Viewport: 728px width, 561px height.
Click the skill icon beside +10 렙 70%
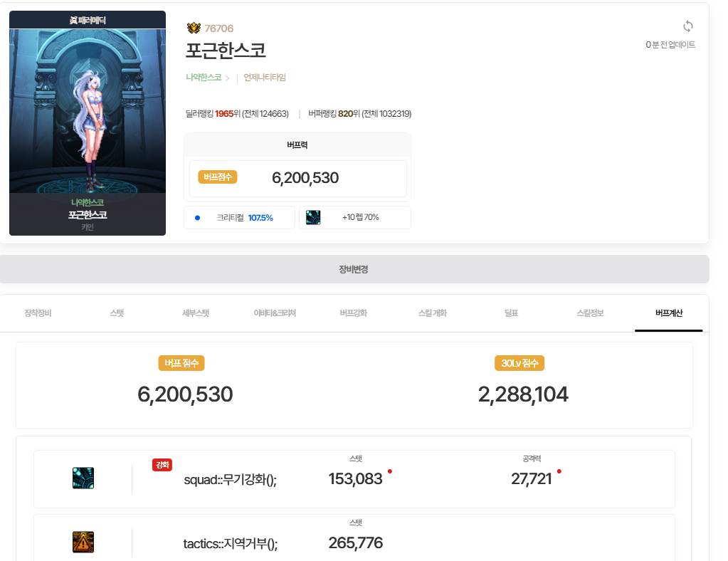313,217
